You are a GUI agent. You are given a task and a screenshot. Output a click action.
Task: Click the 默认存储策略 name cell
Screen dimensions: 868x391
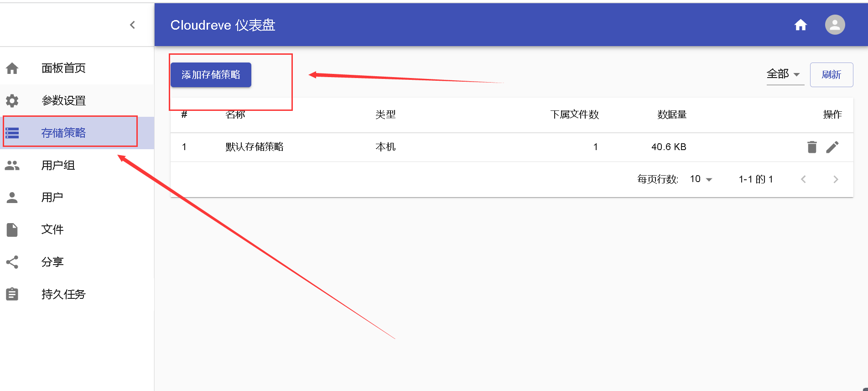click(255, 147)
